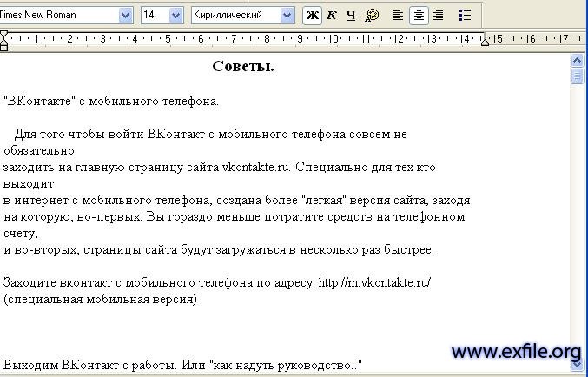Image resolution: width=588 pixels, height=377 pixels.
Task: Open the font size 14 dropdown arrow
Action: tap(175, 16)
